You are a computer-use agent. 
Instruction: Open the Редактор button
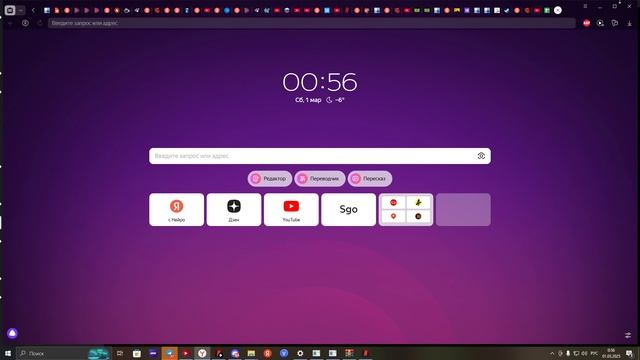point(270,179)
